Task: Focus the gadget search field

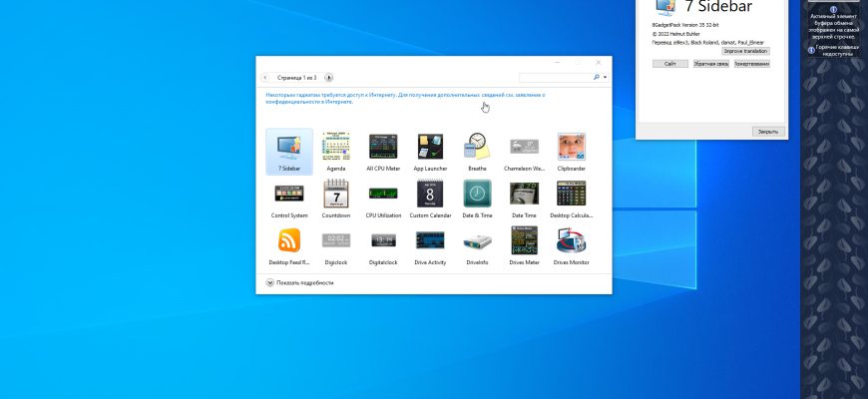Action: (x=556, y=78)
